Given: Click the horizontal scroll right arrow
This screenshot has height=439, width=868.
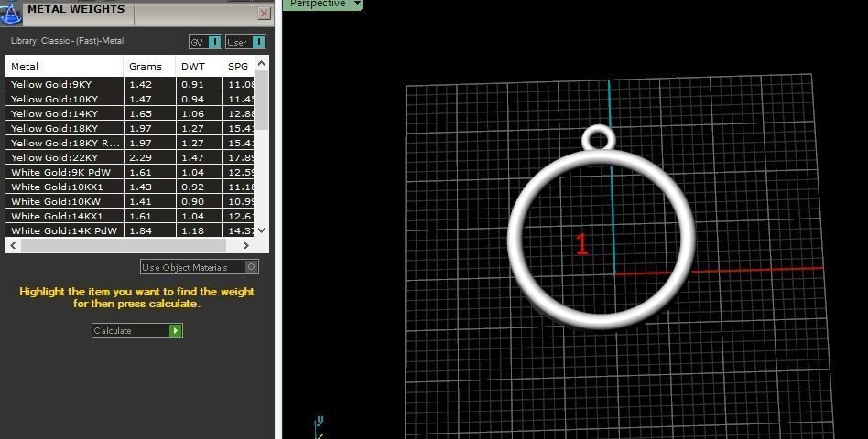Looking at the screenshot, I should 246,245.
